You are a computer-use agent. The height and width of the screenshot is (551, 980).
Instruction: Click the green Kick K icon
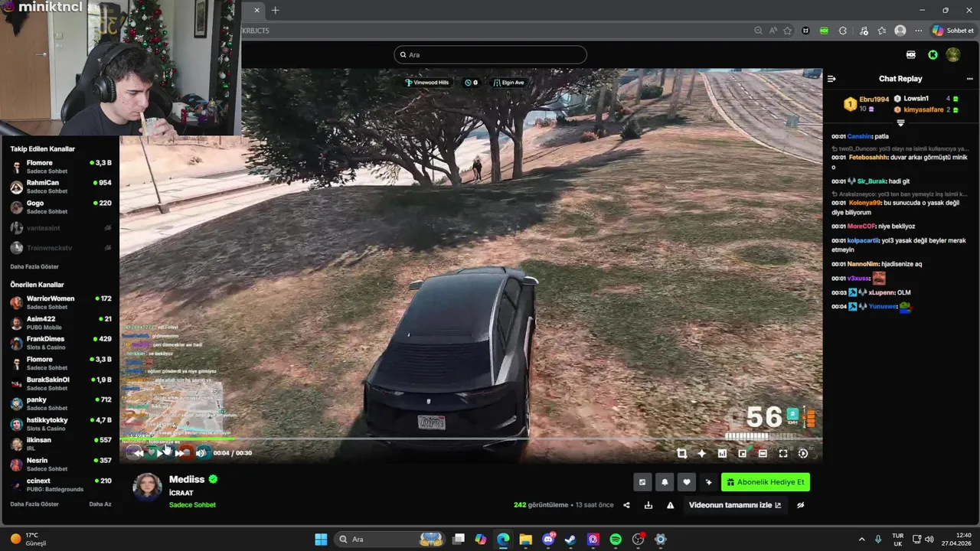tap(933, 54)
